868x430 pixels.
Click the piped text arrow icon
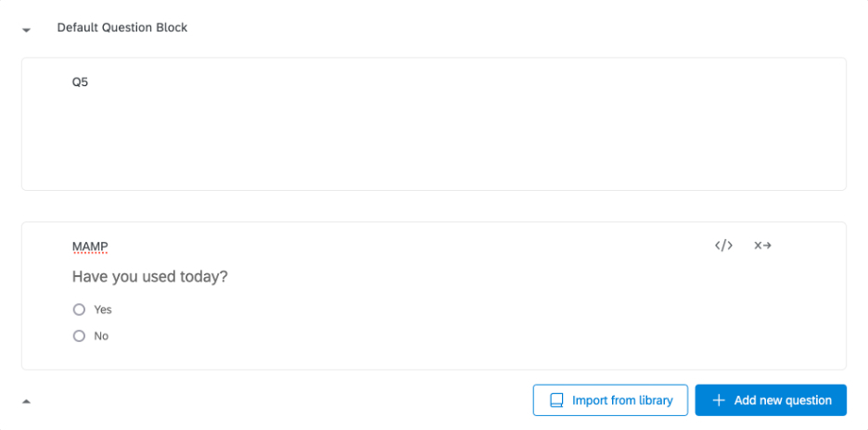(x=763, y=246)
